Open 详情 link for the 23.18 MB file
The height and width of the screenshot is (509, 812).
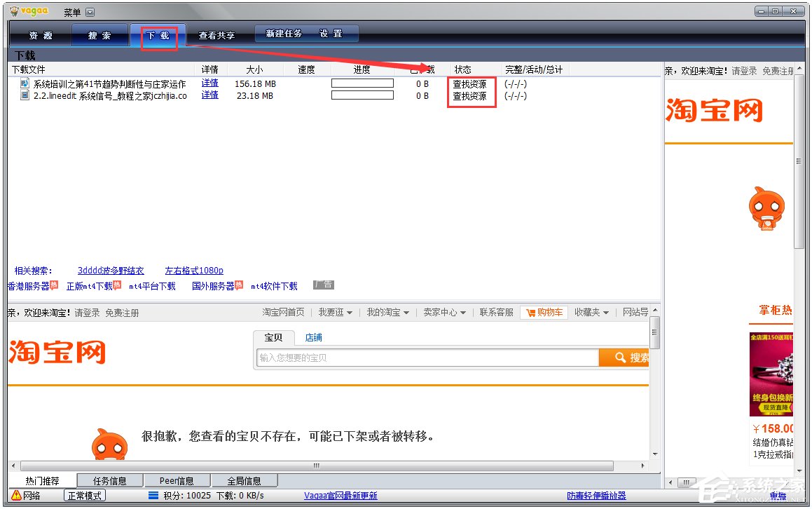[x=209, y=95]
